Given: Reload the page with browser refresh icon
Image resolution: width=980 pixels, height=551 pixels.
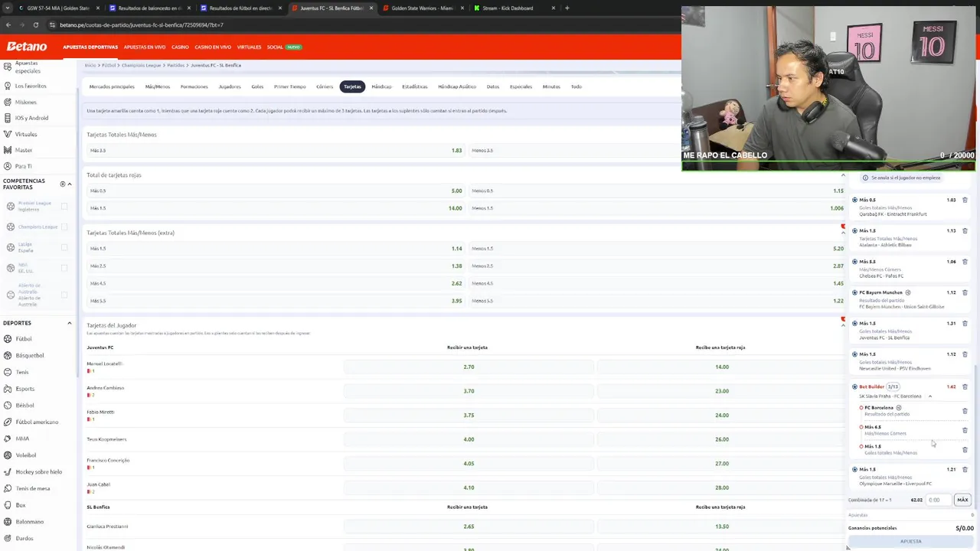Looking at the screenshot, I should tap(35, 24).
